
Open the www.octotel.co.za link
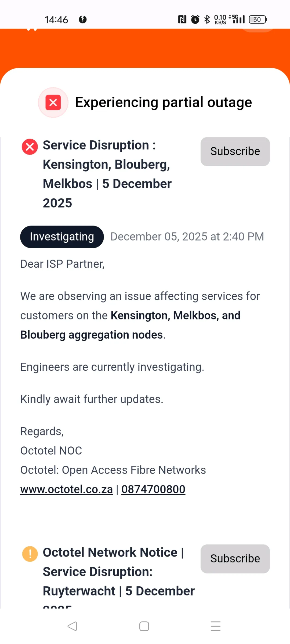pyautogui.click(x=67, y=489)
